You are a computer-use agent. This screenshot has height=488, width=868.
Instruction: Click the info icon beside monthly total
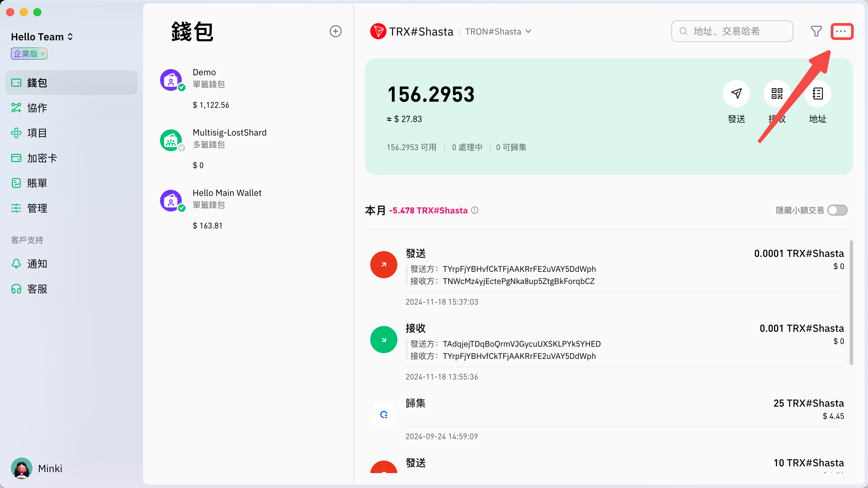475,210
